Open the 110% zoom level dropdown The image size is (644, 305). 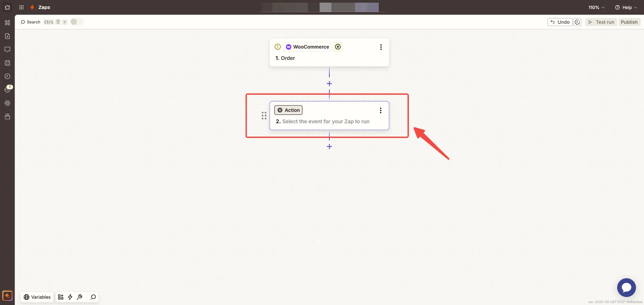596,7
